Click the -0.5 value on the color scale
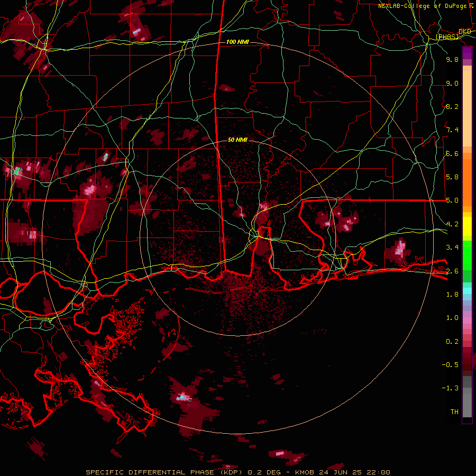 coord(450,365)
